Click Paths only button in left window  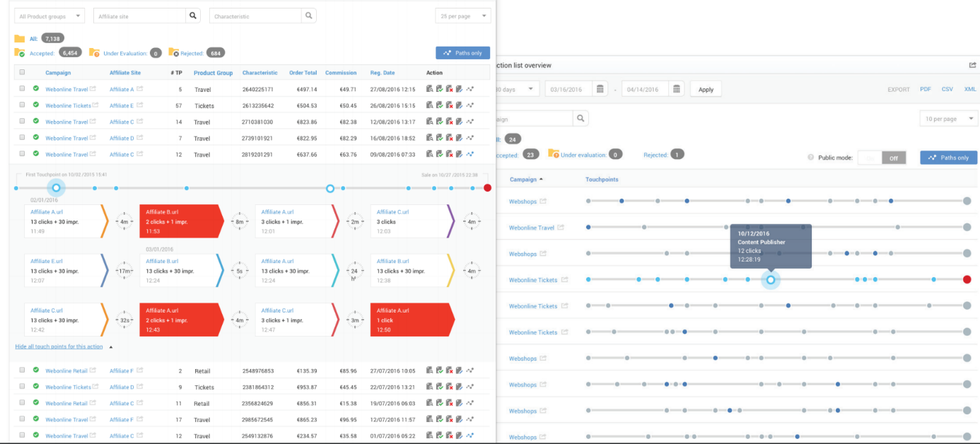(462, 53)
